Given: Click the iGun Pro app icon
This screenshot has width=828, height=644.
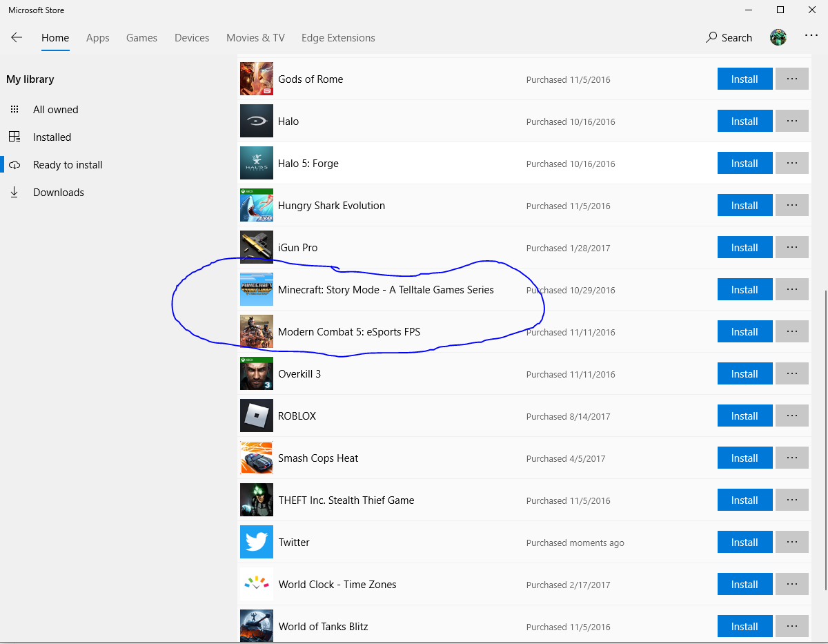Looking at the screenshot, I should coord(257,247).
